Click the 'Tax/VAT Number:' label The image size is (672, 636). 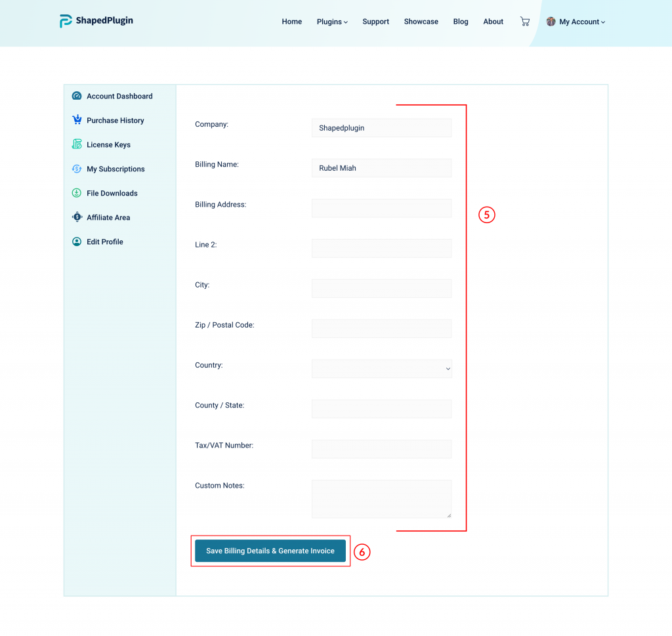(x=224, y=445)
